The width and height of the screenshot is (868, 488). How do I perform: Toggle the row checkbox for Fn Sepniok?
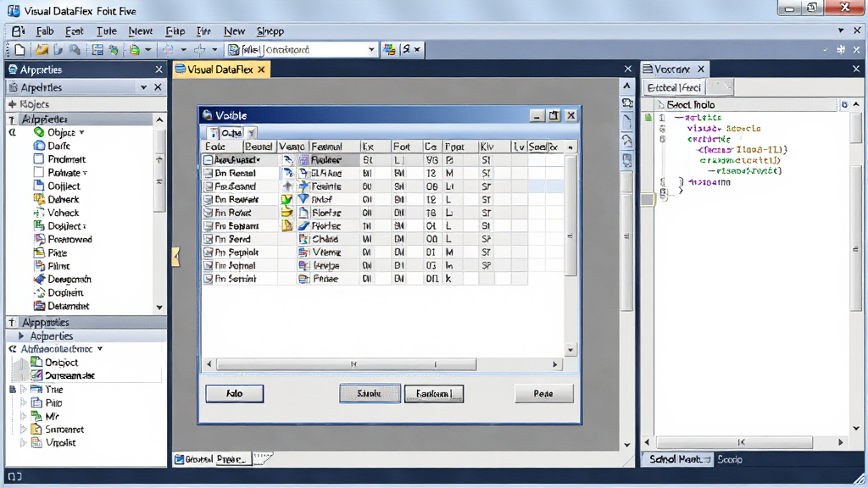coord(209,252)
